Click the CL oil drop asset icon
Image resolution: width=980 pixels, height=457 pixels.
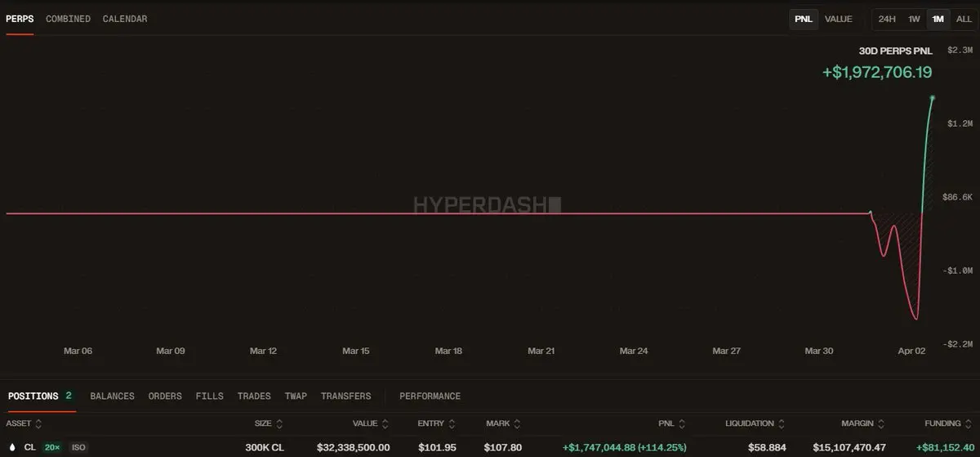click(11, 447)
